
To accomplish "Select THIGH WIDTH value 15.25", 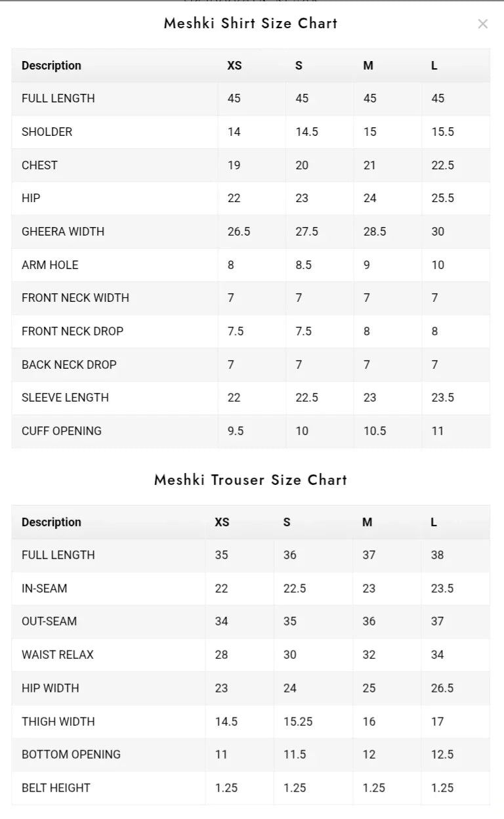I will click(x=298, y=722).
